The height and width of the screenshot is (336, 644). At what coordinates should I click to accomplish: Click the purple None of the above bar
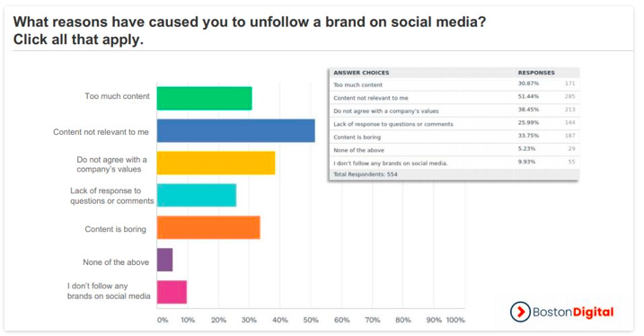coord(164,260)
